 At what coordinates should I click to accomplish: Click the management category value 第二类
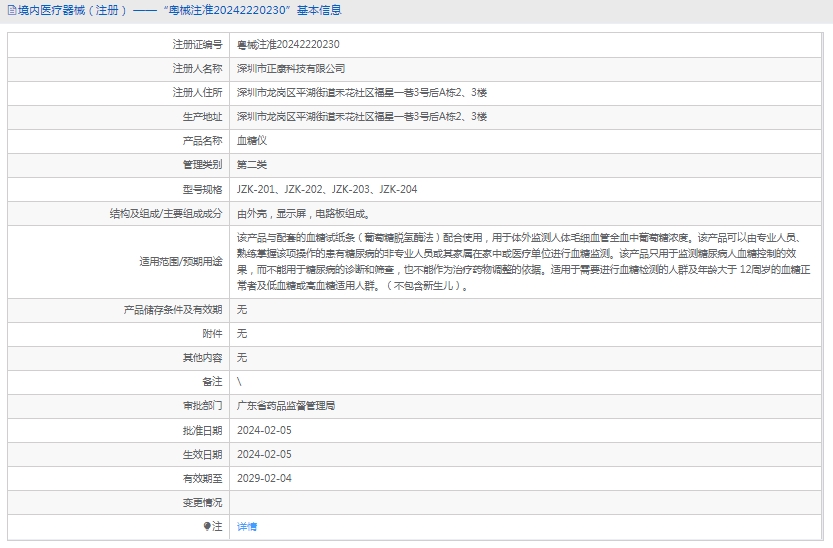point(252,165)
